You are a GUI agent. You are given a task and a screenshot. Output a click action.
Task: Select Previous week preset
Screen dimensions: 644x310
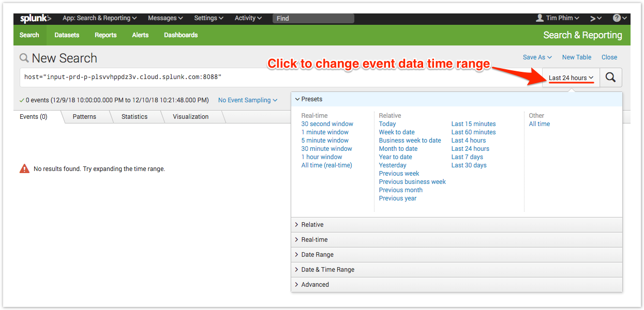tap(399, 174)
